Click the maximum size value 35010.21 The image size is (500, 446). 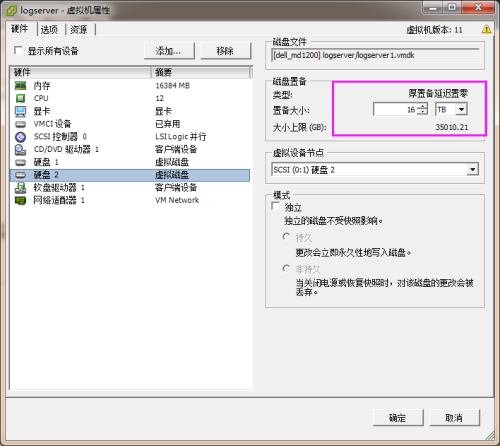(x=452, y=127)
